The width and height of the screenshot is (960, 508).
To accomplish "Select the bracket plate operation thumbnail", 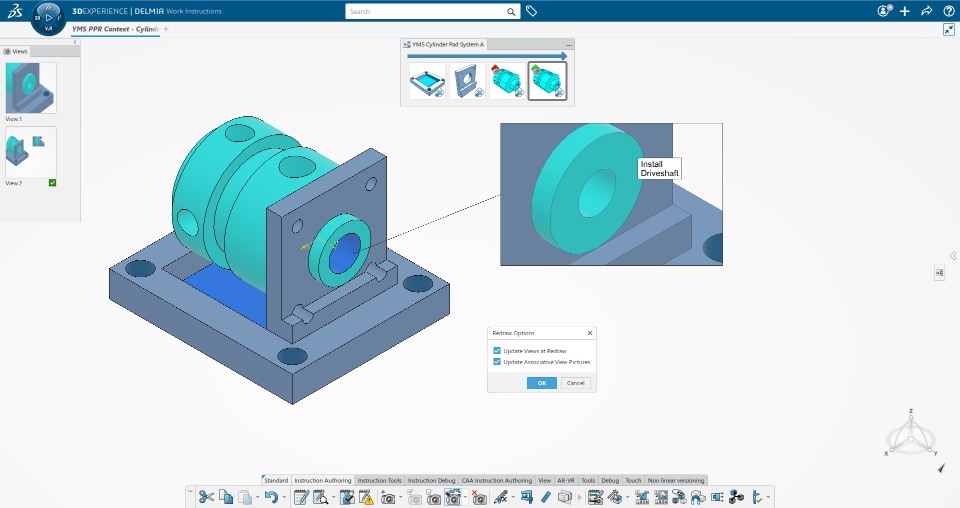I will 467,80.
